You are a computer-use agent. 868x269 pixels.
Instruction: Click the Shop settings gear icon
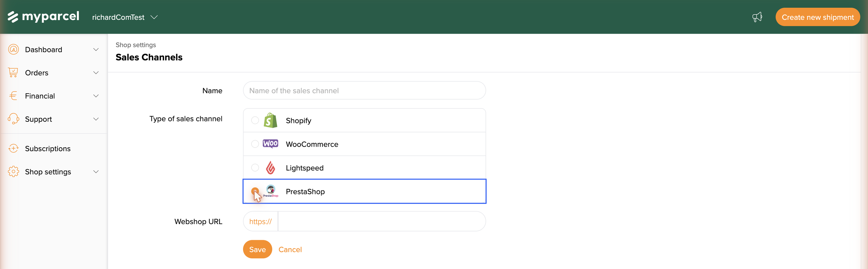click(14, 172)
